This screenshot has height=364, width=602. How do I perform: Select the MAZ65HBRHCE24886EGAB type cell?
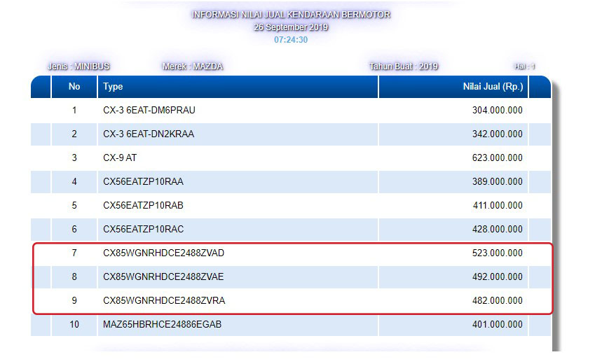pos(162,325)
